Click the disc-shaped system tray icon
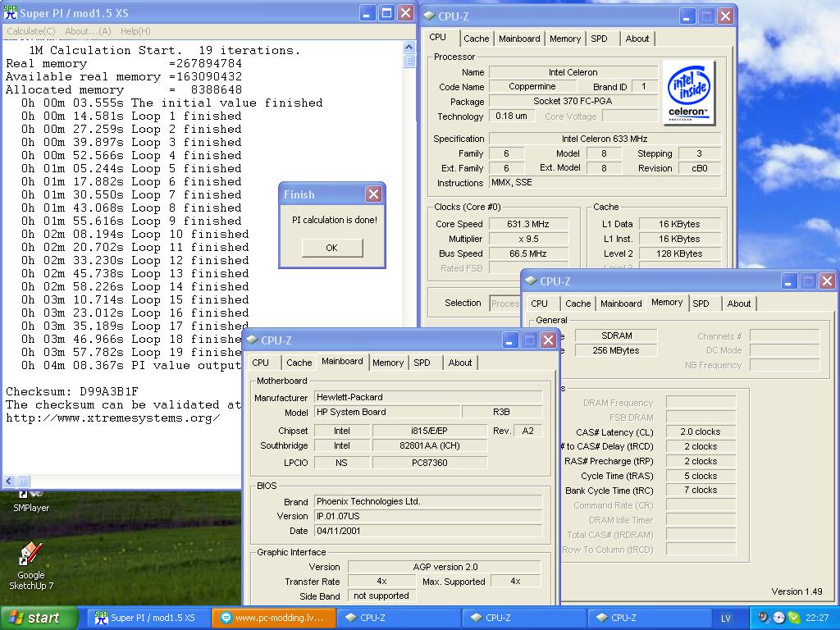This screenshot has width=840, height=630. tap(778, 618)
